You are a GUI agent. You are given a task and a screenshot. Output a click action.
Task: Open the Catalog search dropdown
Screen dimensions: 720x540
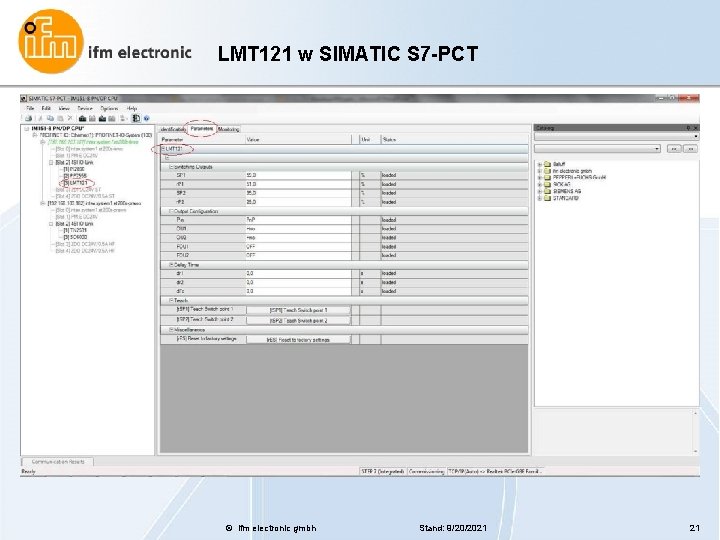[x=597, y=149]
